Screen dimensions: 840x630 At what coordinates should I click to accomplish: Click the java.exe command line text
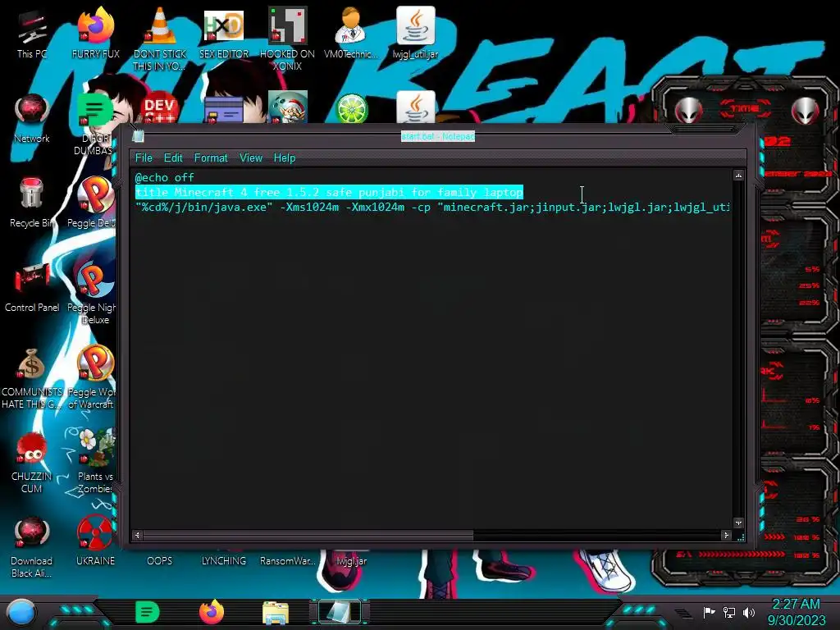click(x=431, y=207)
